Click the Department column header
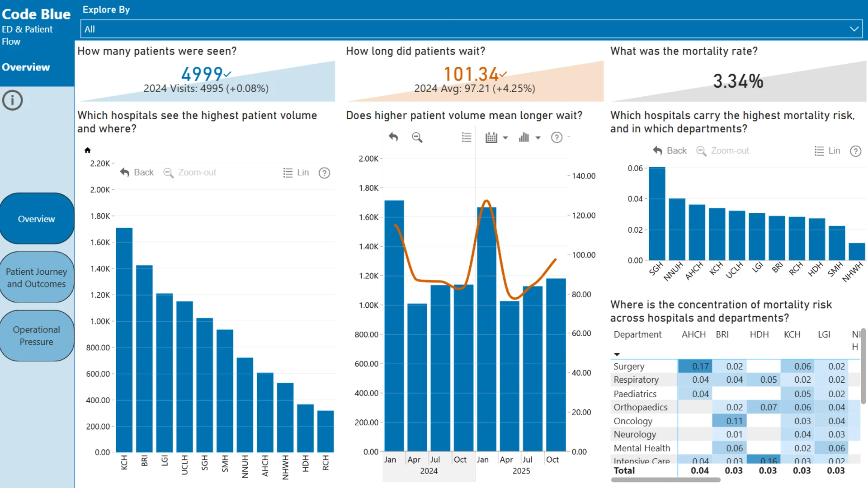 point(637,334)
